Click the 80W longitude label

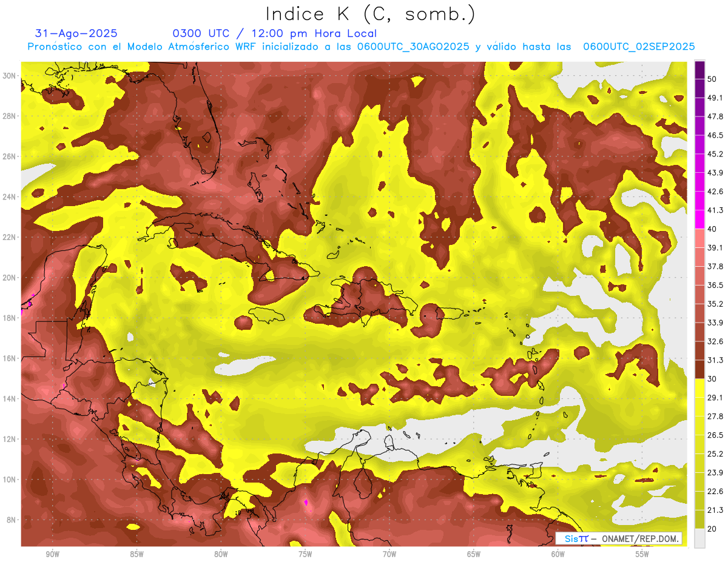click(x=221, y=554)
